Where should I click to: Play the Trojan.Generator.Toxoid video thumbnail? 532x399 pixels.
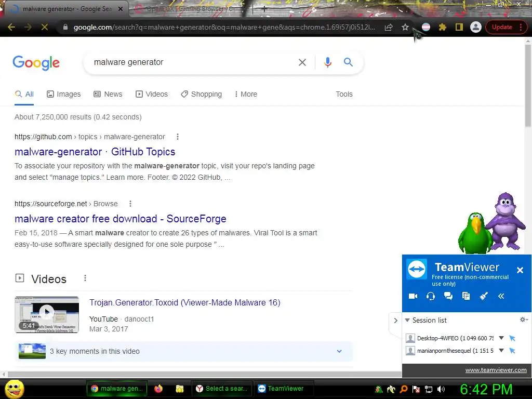(47, 314)
